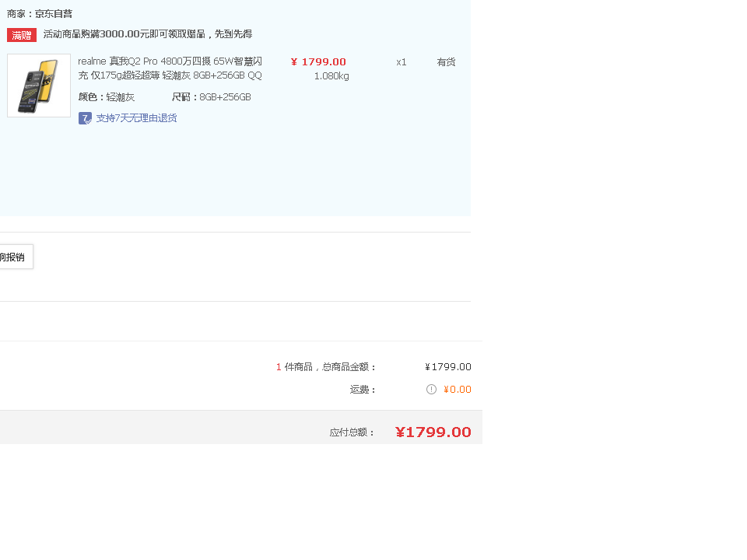Click the promotion text 活动商品购满3000.00元
Screen dimensions: 747x560
(x=148, y=34)
